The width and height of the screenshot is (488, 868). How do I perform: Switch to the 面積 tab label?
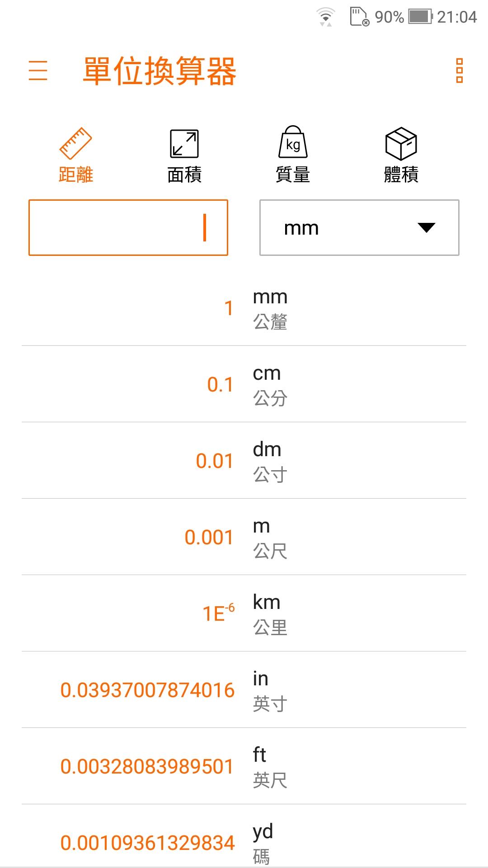point(184,175)
